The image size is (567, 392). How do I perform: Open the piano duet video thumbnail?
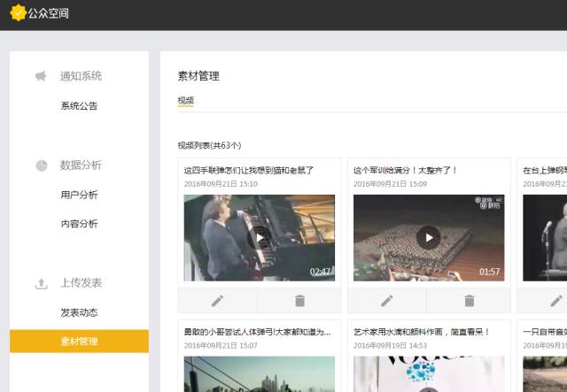pyautogui.click(x=260, y=238)
